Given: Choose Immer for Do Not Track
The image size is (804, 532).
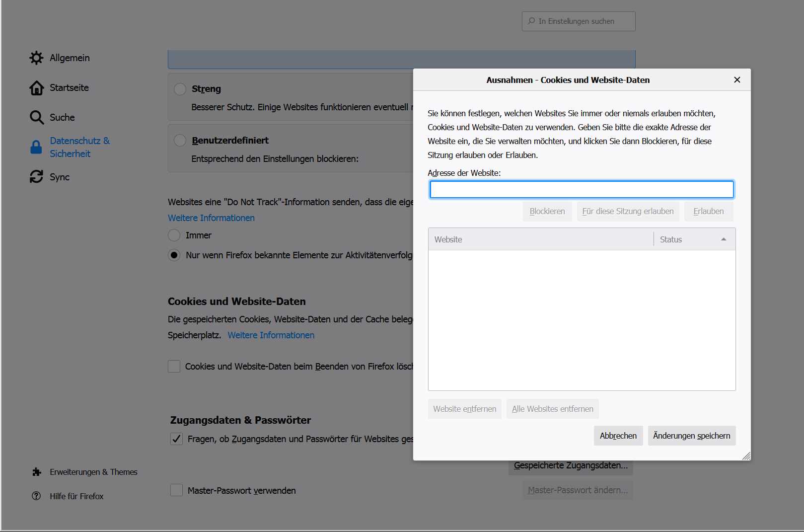Looking at the screenshot, I should click(x=174, y=235).
